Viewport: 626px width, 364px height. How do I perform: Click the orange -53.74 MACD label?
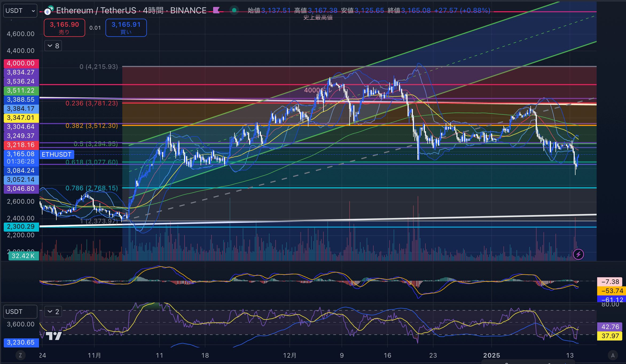(x=612, y=291)
